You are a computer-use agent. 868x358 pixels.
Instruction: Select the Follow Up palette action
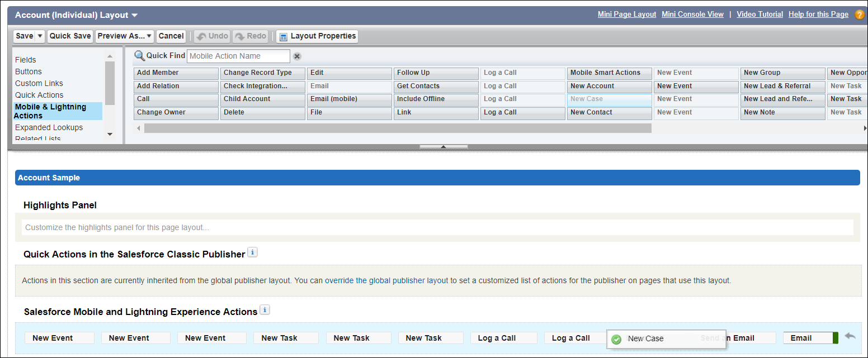[x=436, y=73]
